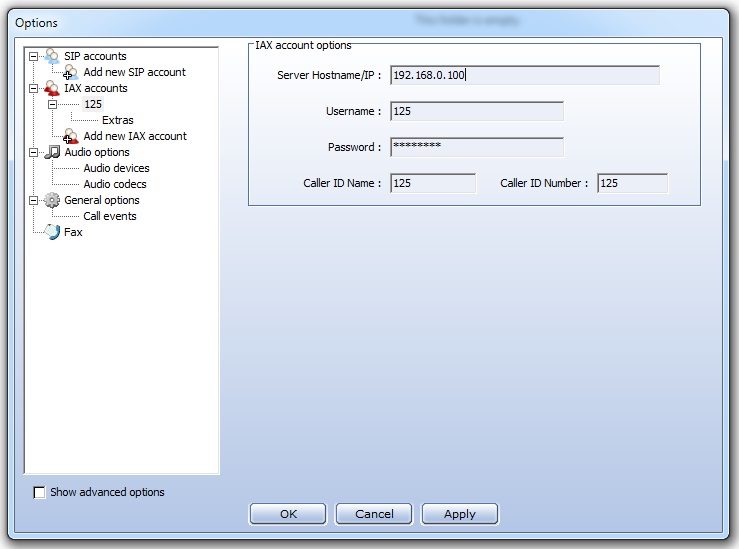
Task: Collapse the General options tree node
Action: click(33, 201)
